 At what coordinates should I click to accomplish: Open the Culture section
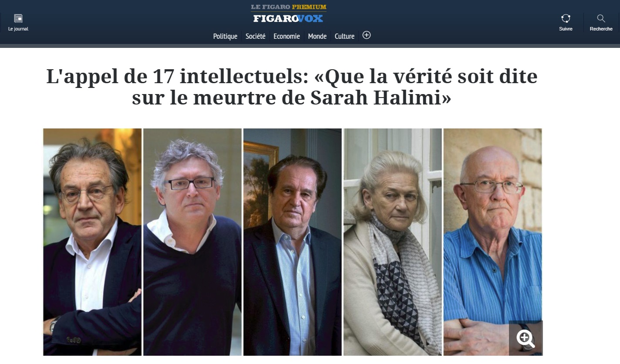(344, 36)
